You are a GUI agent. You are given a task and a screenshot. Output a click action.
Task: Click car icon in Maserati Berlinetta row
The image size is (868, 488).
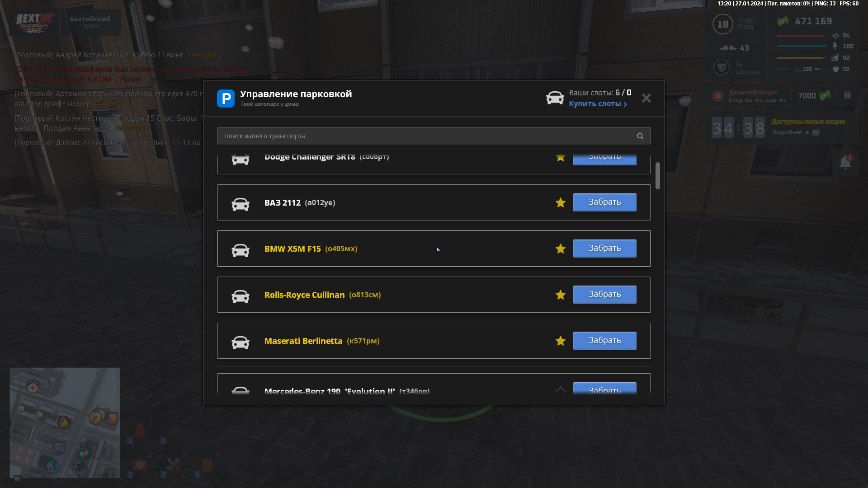241,342
